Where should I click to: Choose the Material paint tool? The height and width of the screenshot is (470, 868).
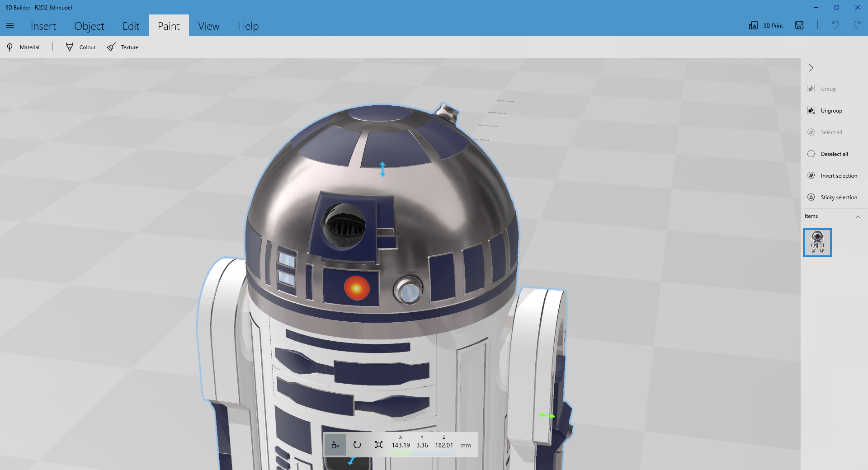(23, 47)
